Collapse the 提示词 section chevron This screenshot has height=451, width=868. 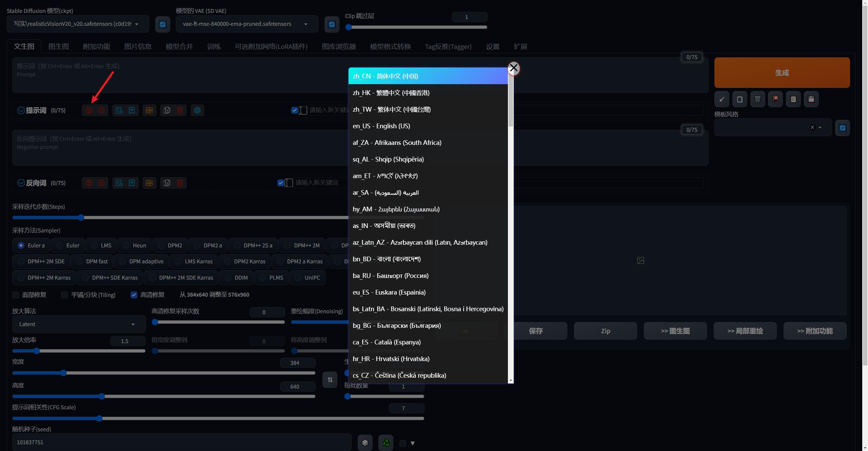pos(21,110)
